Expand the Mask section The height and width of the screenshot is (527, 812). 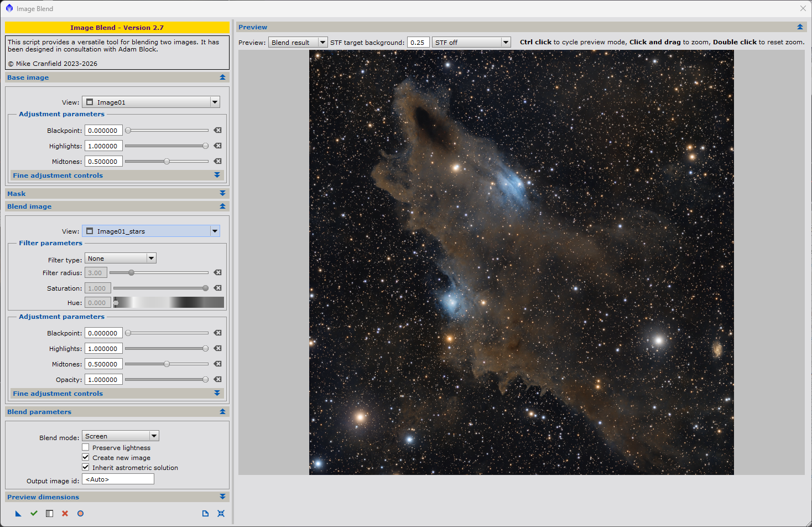coord(117,194)
